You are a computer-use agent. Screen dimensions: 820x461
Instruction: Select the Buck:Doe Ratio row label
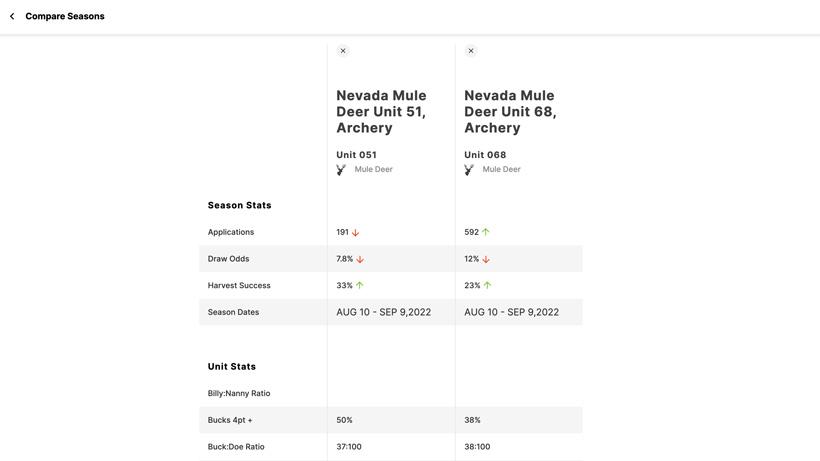pyautogui.click(x=236, y=447)
